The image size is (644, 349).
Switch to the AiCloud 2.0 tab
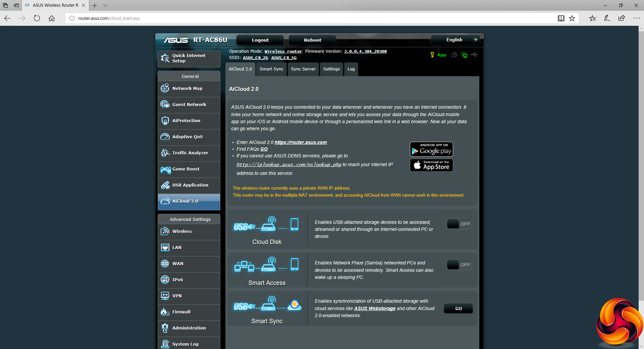click(240, 69)
